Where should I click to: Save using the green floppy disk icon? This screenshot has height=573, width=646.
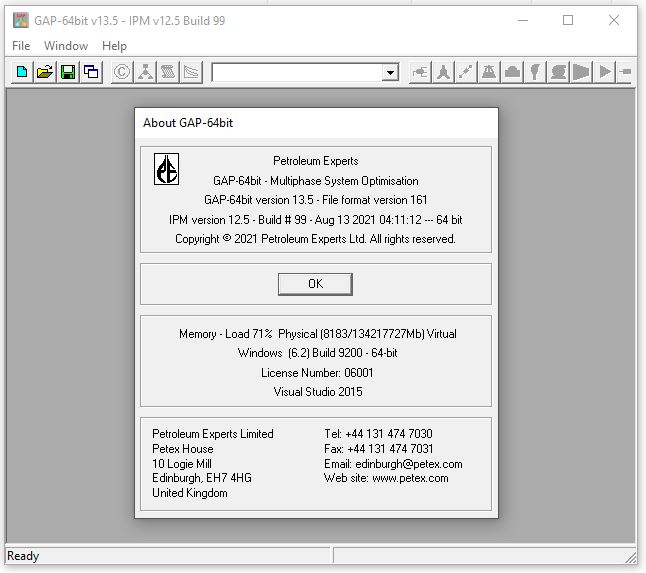pyautogui.click(x=68, y=72)
